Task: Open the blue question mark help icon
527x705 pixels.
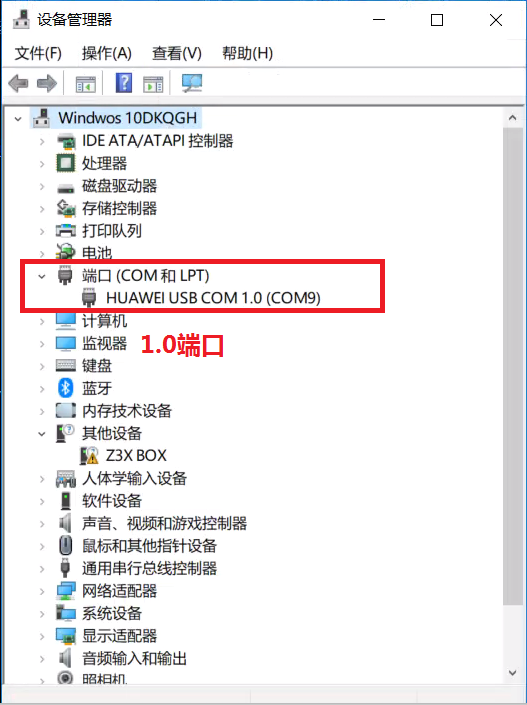Action: pos(124,83)
